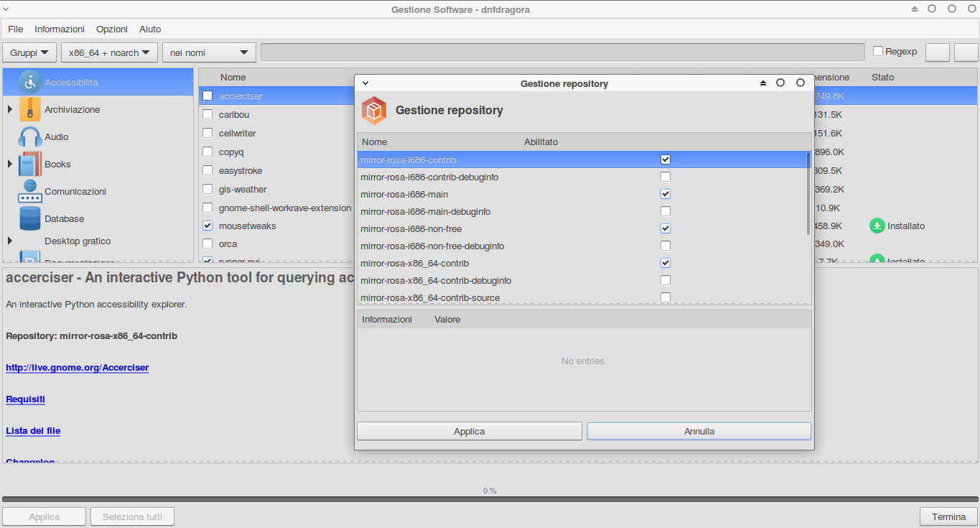Click Applica in the Gestione repository dialog
Screen dimensions: 980x528
coord(470,431)
